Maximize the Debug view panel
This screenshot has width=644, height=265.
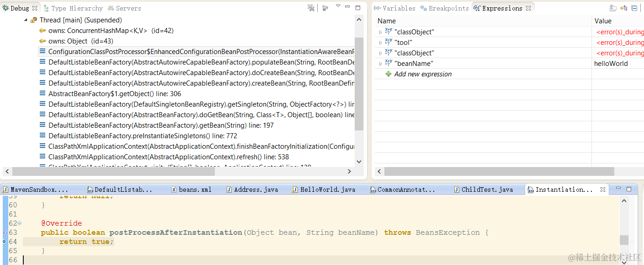pyautogui.click(x=358, y=7)
